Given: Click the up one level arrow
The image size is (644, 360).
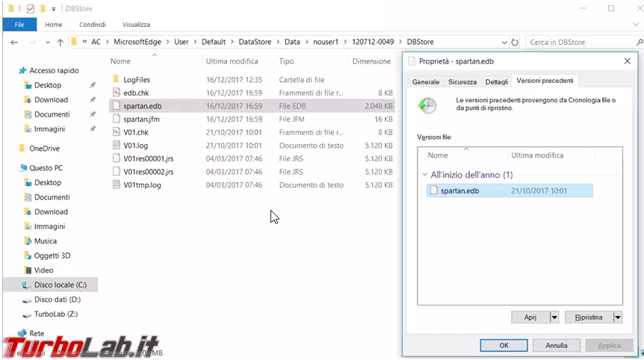Looking at the screenshot, I should coord(59,43).
